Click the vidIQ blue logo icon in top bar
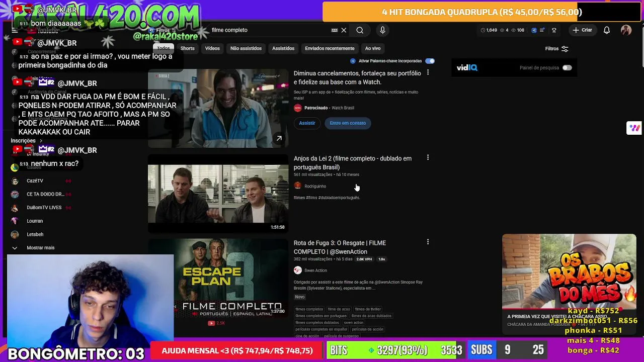Screen dimensions: 644x362 pos(534,30)
